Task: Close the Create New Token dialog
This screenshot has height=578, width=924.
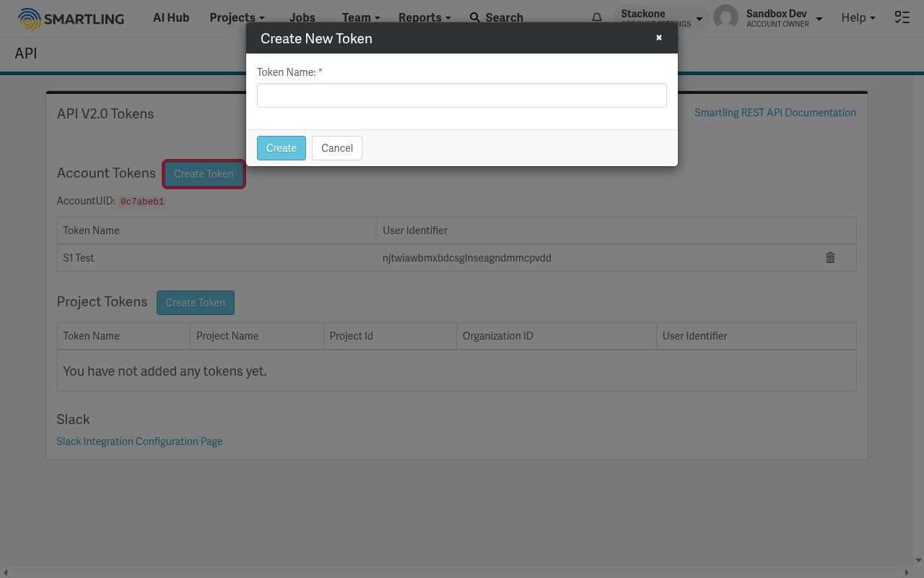Action: [658, 38]
